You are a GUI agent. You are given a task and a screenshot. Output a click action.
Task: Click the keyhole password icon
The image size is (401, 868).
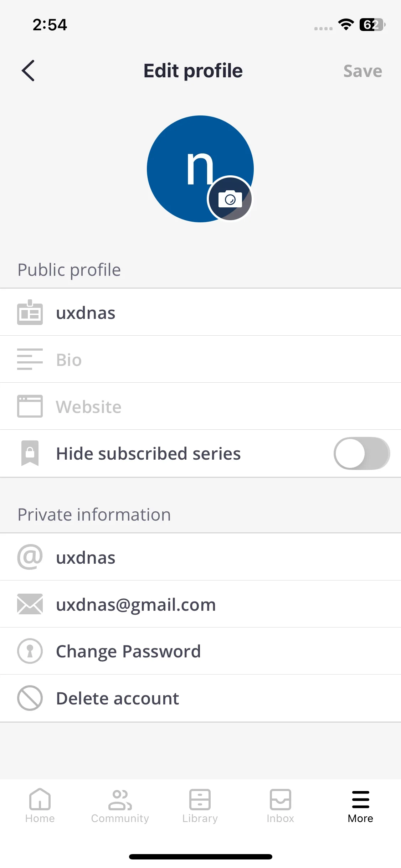[x=30, y=651]
